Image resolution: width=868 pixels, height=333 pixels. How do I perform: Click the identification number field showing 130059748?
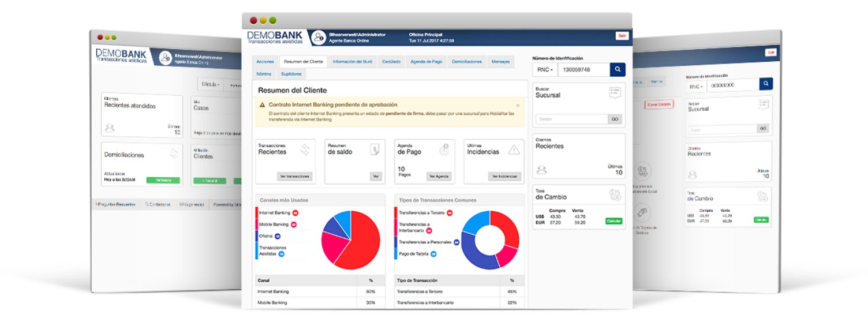(x=584, y=70)
